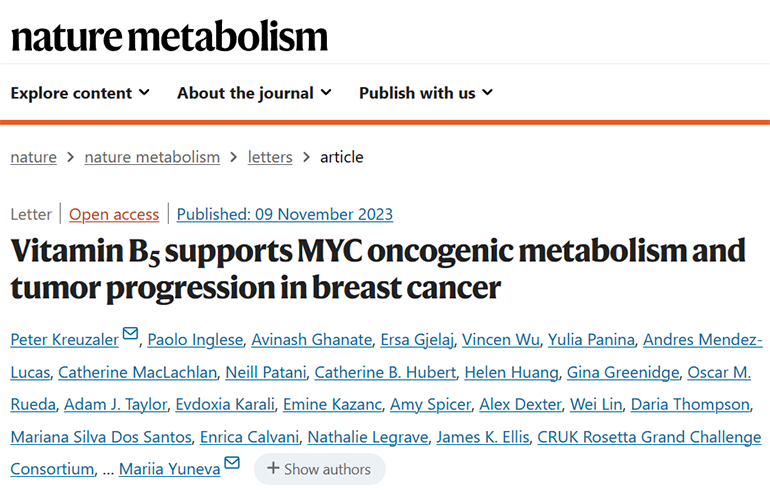Show the full author list
Screen dimensions: 770x492
click(x=320, y=469)
